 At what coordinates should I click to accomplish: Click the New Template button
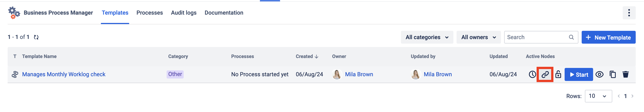[x=608, y=37]
